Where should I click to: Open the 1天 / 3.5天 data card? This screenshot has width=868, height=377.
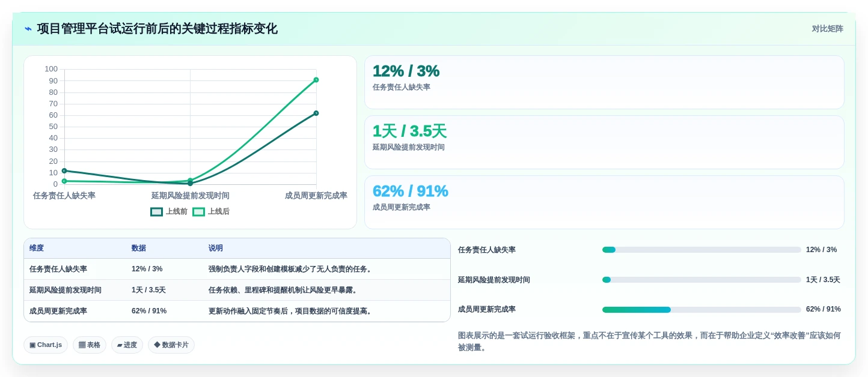pos(604,142)
